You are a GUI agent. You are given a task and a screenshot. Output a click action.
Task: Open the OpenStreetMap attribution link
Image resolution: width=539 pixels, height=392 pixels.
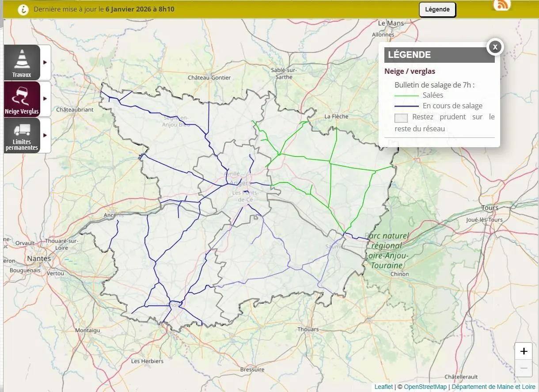pos(425,387)
